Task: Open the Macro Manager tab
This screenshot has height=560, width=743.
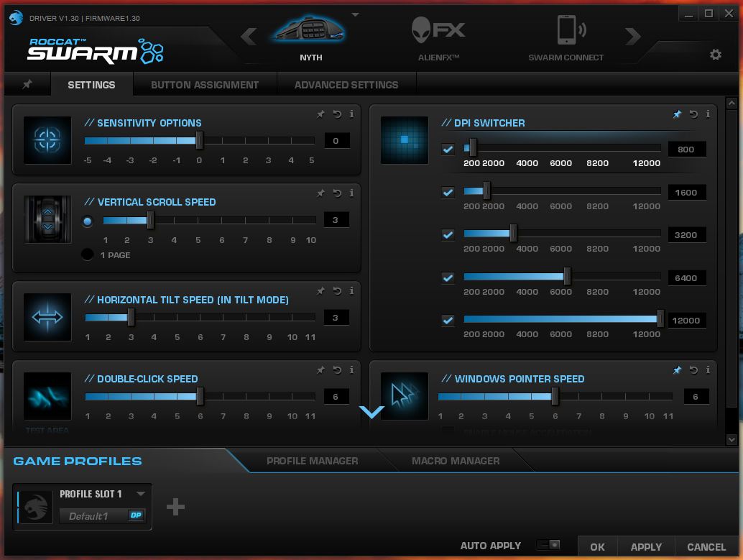Action: pyautogui.click(x=456, y=461)
